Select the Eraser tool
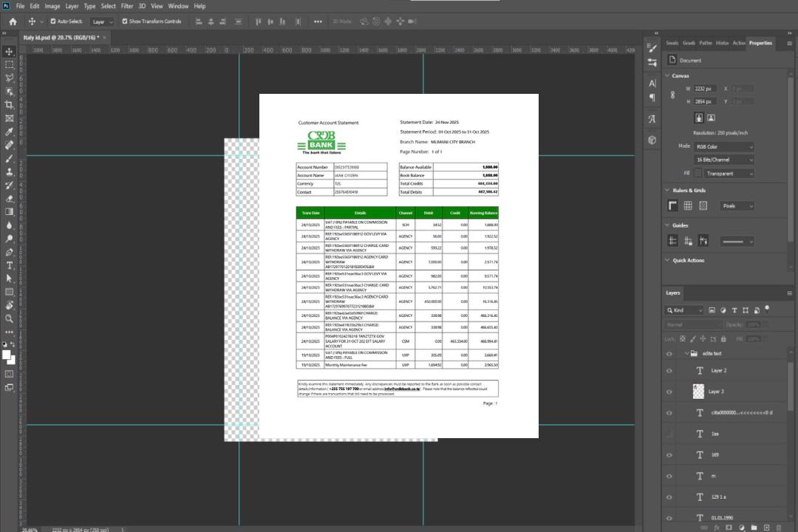This screenshot has width=798, height=532. 9,199
